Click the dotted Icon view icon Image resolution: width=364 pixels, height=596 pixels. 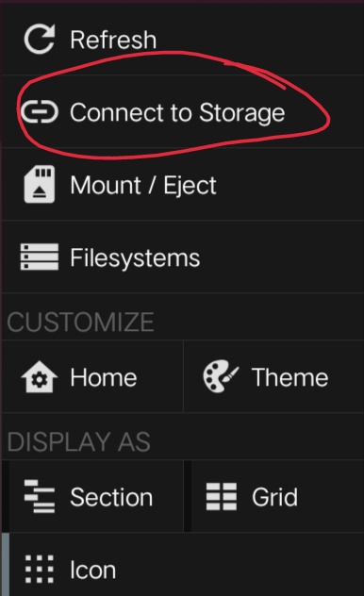pyautogui.click(x=40, y=569)
